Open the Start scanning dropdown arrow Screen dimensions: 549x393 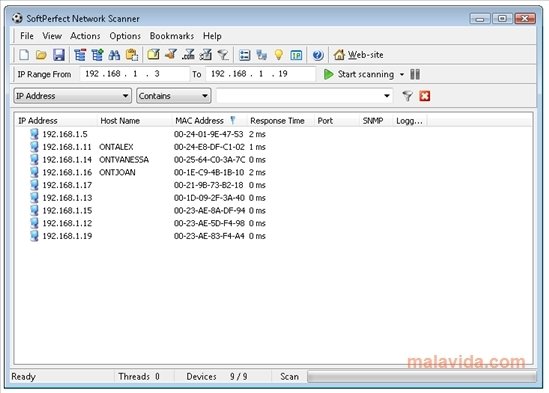tap(402, 74)
